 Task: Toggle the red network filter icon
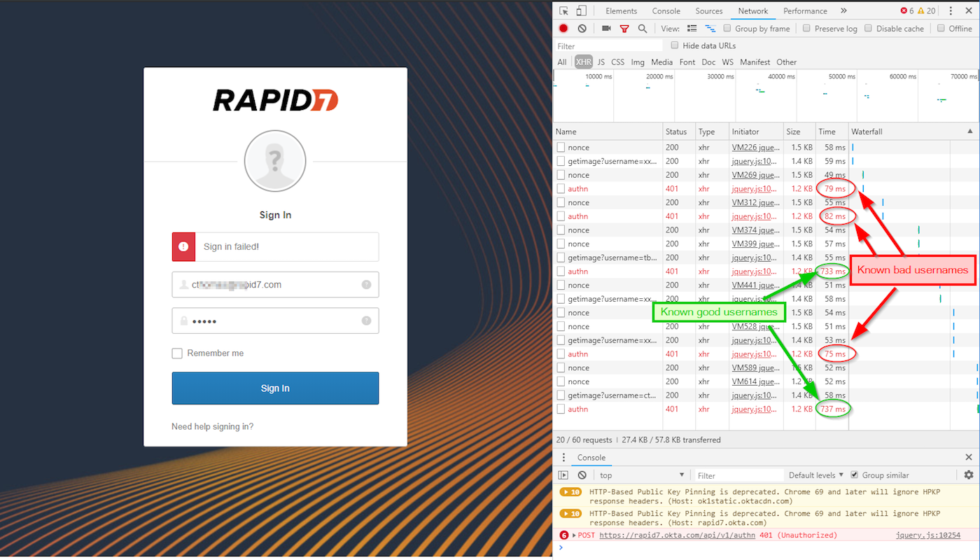tap(624, 29)
